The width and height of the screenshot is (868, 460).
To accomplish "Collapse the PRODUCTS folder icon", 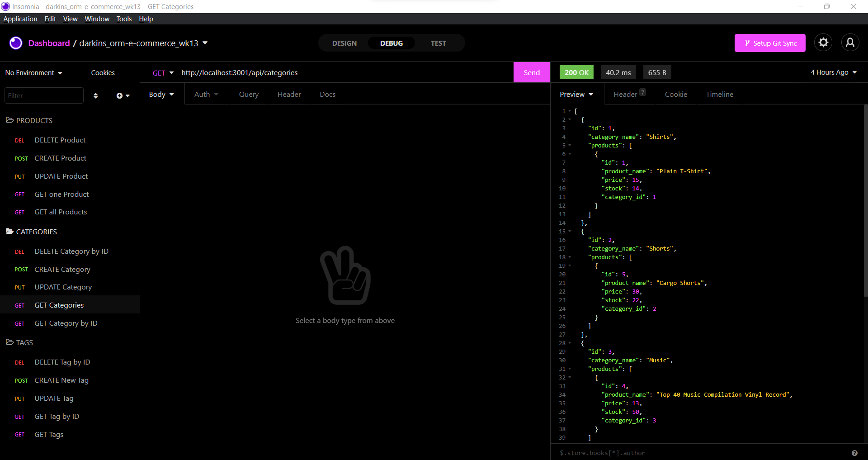I will (x=9, y=120).
